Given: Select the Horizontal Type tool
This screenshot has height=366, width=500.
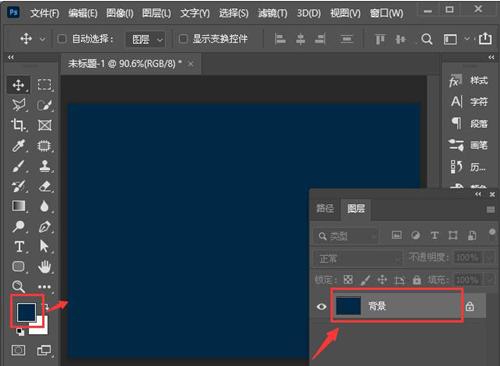Looking at the screenshot, I should coord(19,247).
